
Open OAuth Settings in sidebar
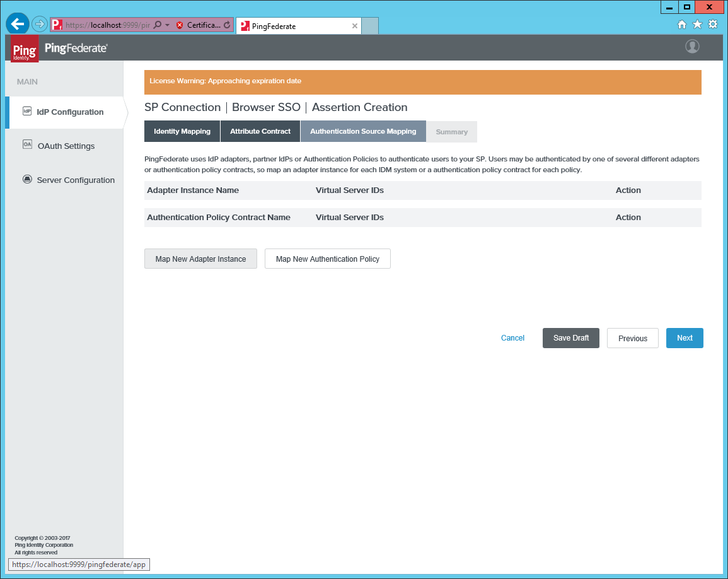[66, 146]
